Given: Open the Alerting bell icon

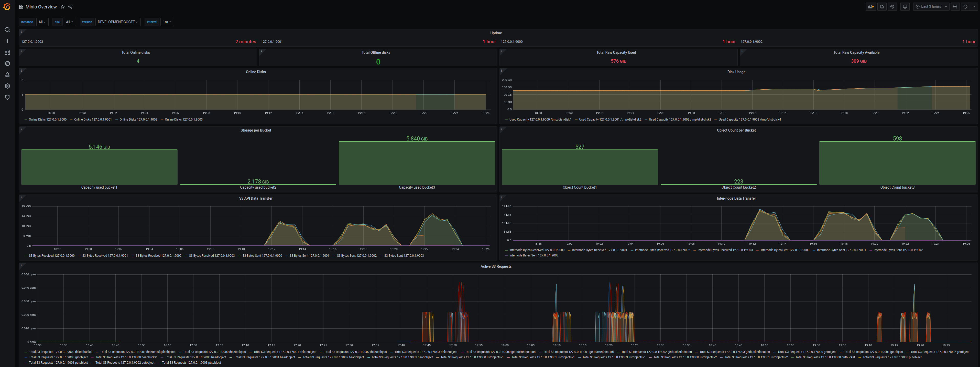Looking at the screenshot, I should [x=7, y=75].
